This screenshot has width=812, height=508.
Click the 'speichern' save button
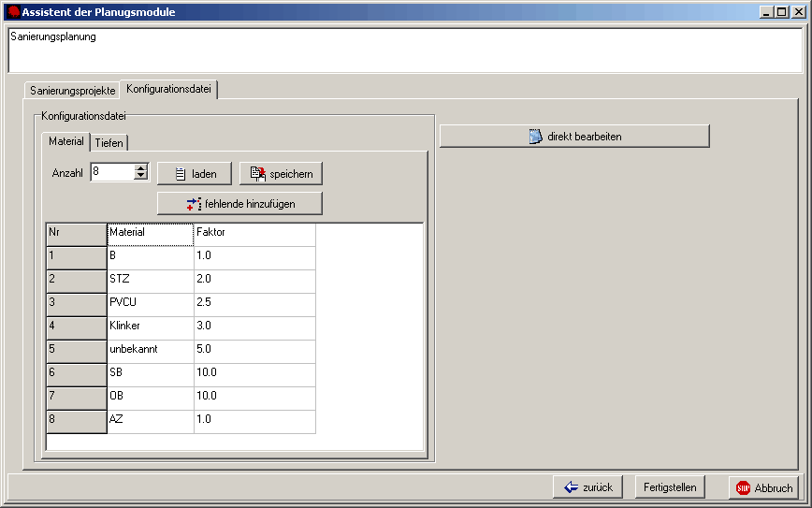click(282, 174)
